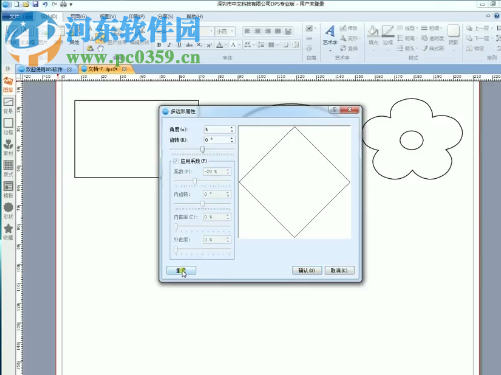The width and height of the screenshot is (501, 375).
Task: Apply italic formatting with I icon
Action: (x=169, y=45)
